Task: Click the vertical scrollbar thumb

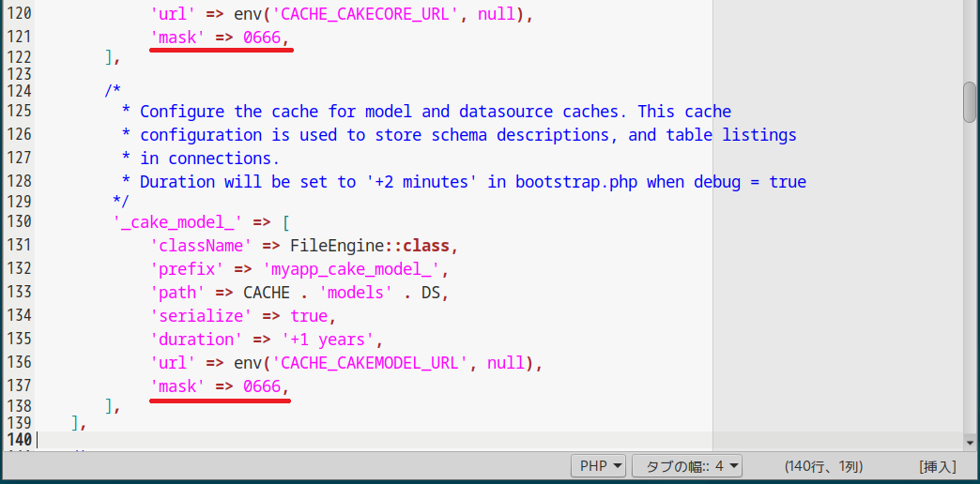Action: pyautogui.click(x=970, y=102)
